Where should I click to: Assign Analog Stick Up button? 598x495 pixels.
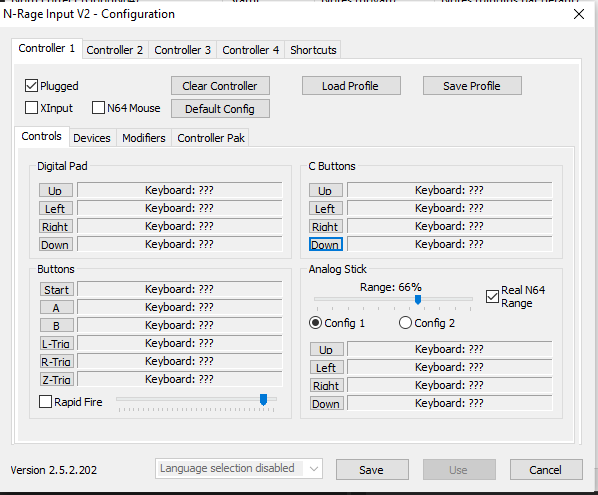326,349
